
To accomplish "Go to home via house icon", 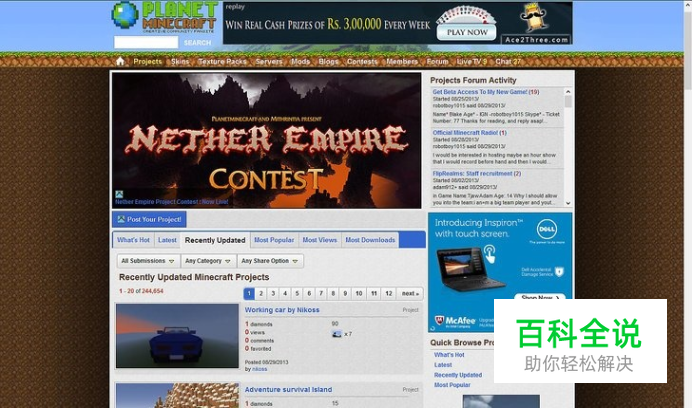I will point(120,61).
